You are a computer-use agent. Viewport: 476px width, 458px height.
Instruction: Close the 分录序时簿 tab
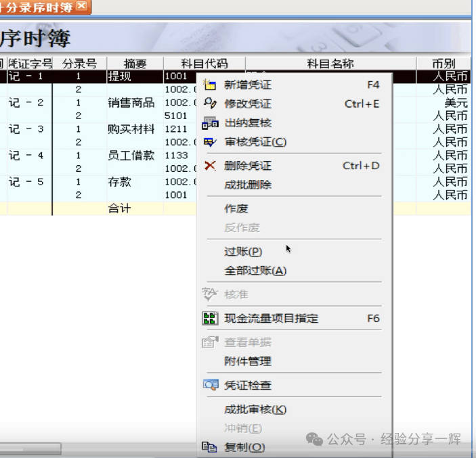81,6
